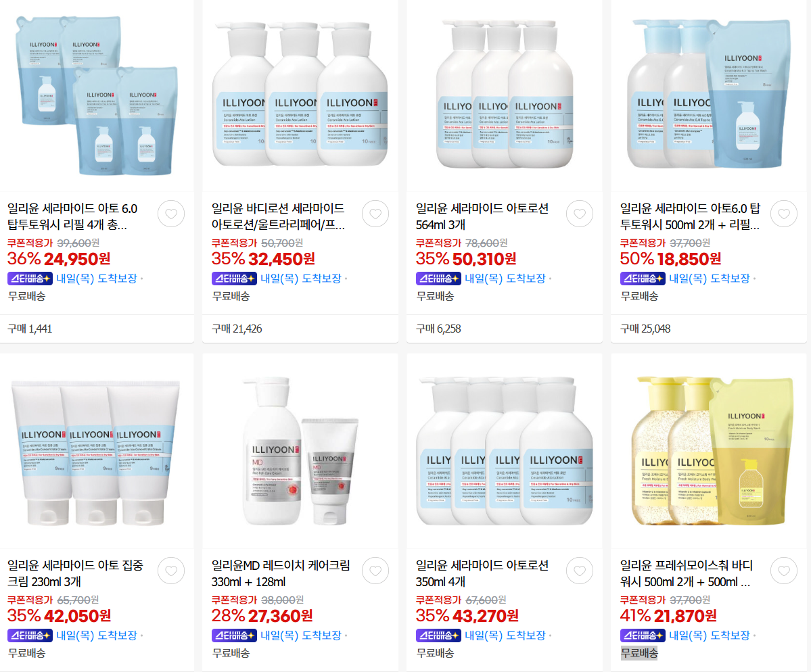Image resolution: width=811 pixels, height=672 pixels.
Task: Add 탑투토워시 500ml 2개 + 리필 to wishlist
Action: (x=783, y=214)
